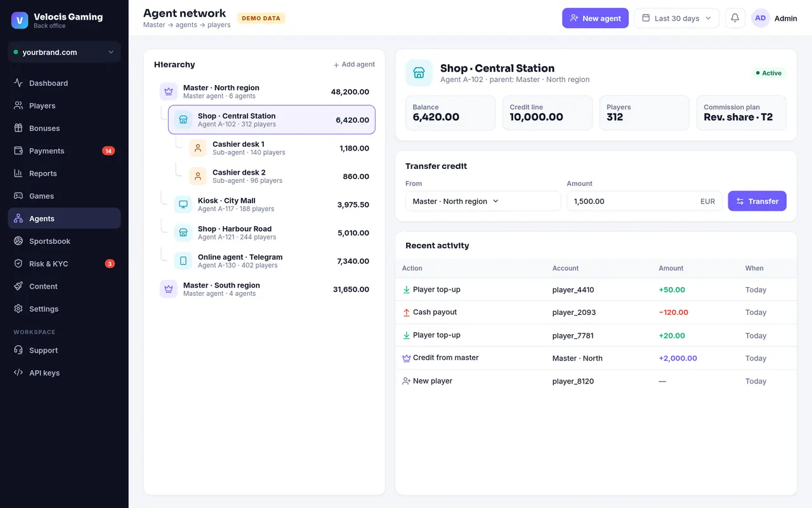Click the DEMO DATA badge
This screenshot has height=508, width=812.
coord(261,18)
